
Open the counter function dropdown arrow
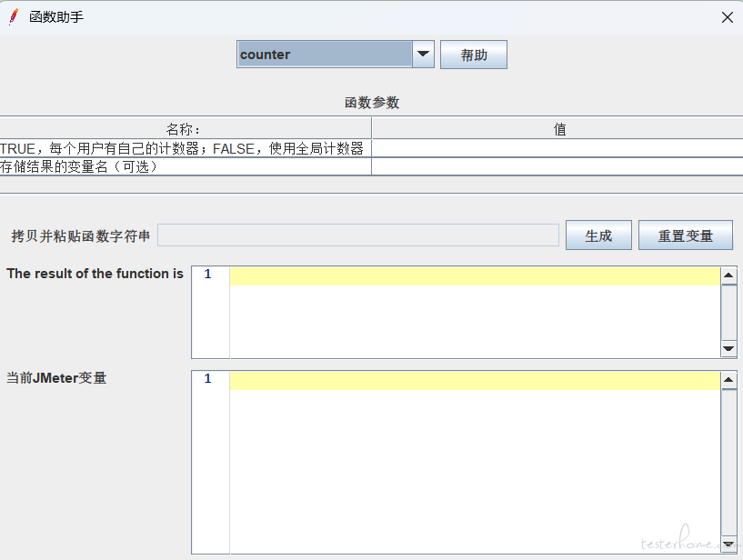(423, 55)
